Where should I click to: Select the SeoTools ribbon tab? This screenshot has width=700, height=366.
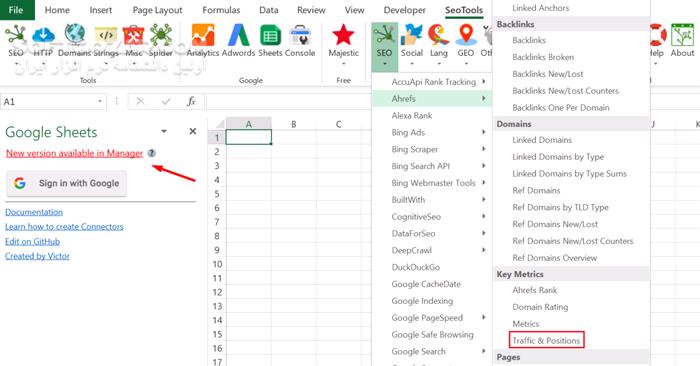464,10
